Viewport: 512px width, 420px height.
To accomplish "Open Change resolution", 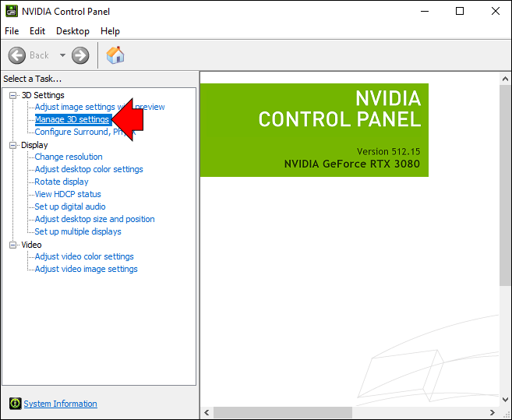I will tap(69, 157).
